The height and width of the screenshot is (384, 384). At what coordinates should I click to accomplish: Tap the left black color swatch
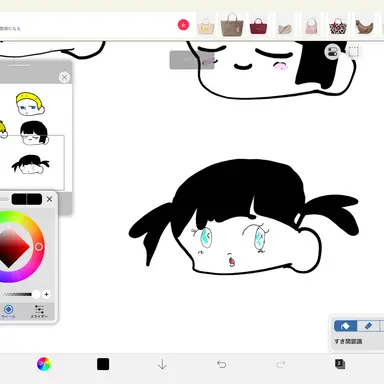tap(19, 199)
